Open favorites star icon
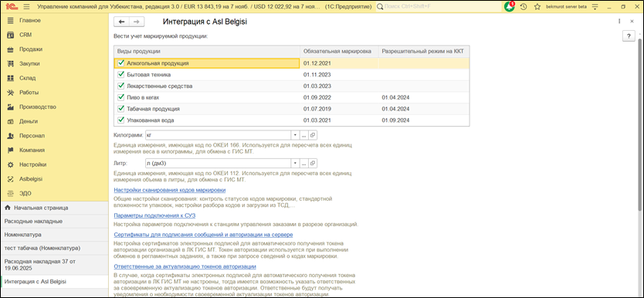 click(537, 7)
